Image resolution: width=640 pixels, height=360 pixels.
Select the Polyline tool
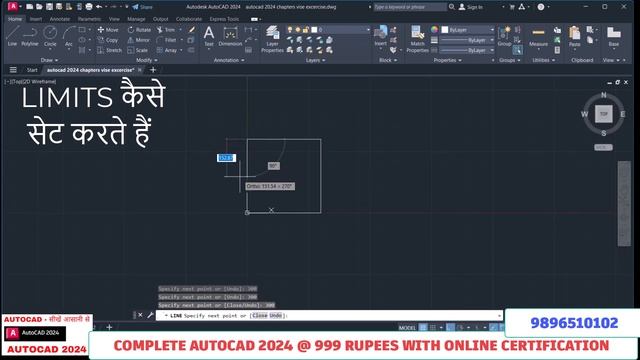(30, 36)
